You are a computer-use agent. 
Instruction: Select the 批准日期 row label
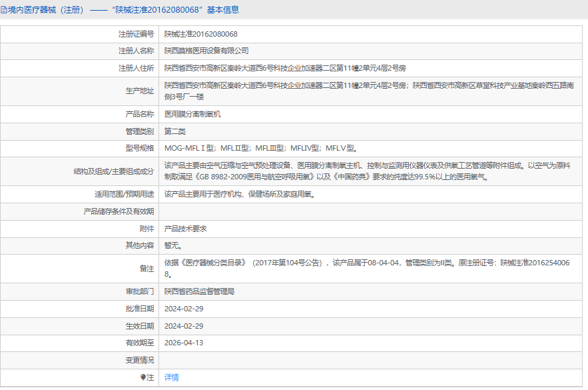click(x=140, y=309)
